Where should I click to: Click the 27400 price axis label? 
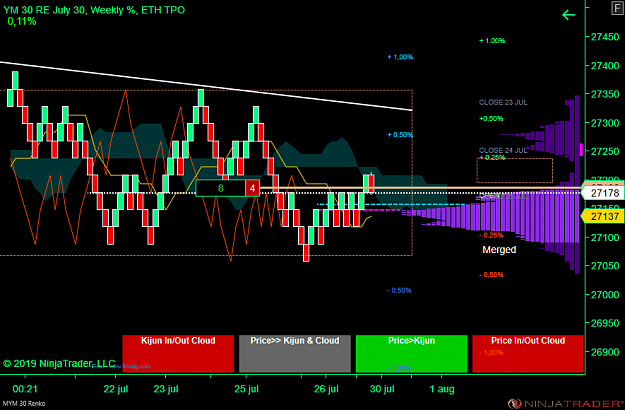[x=605, y=66]
